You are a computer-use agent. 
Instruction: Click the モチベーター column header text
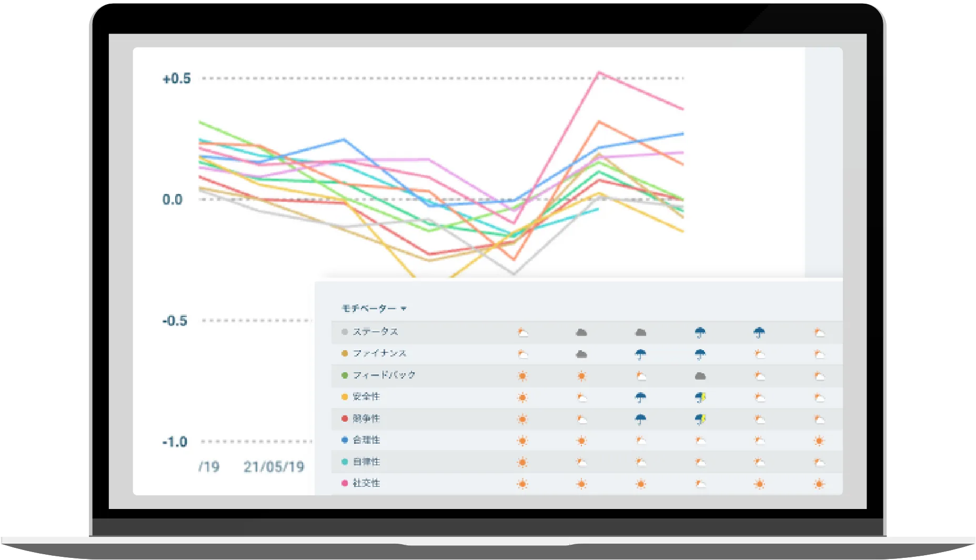click(369, 309)
